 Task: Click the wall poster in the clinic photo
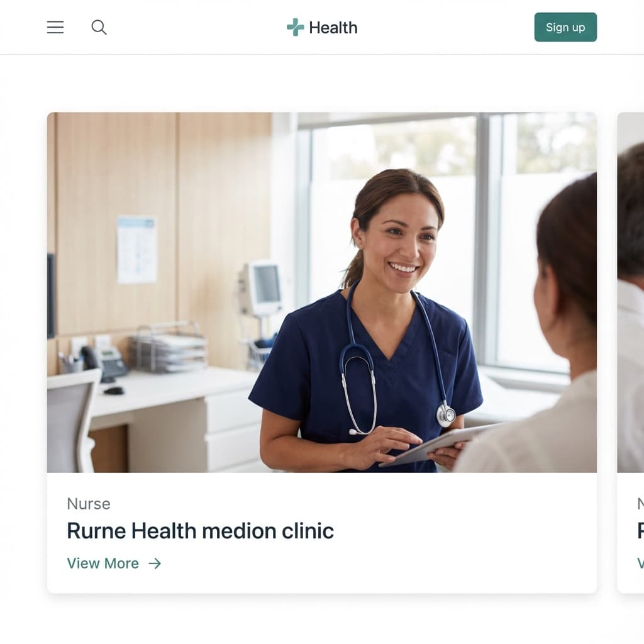tap(137, 249)
